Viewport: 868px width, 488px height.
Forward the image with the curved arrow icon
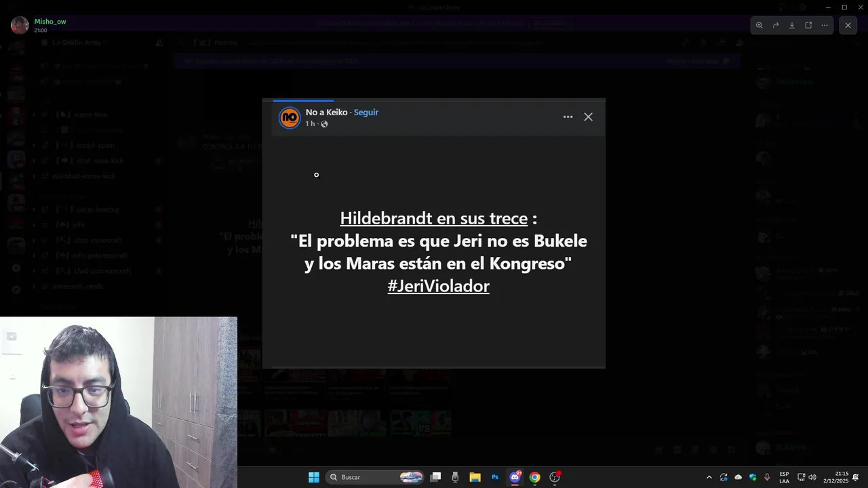tap(776, 25)
